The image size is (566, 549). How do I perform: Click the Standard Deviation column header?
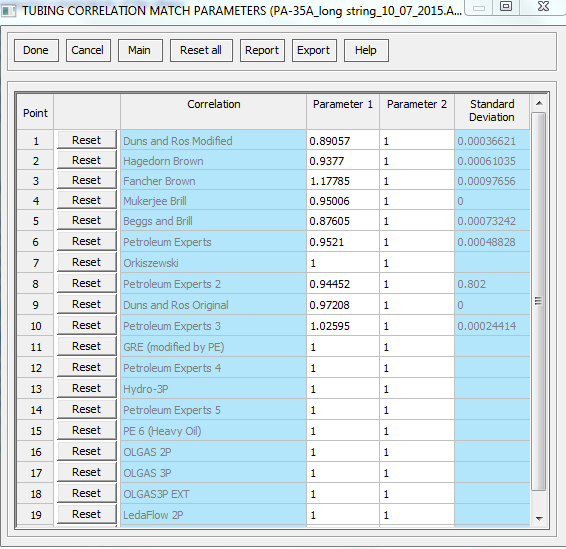pos(492,111)
